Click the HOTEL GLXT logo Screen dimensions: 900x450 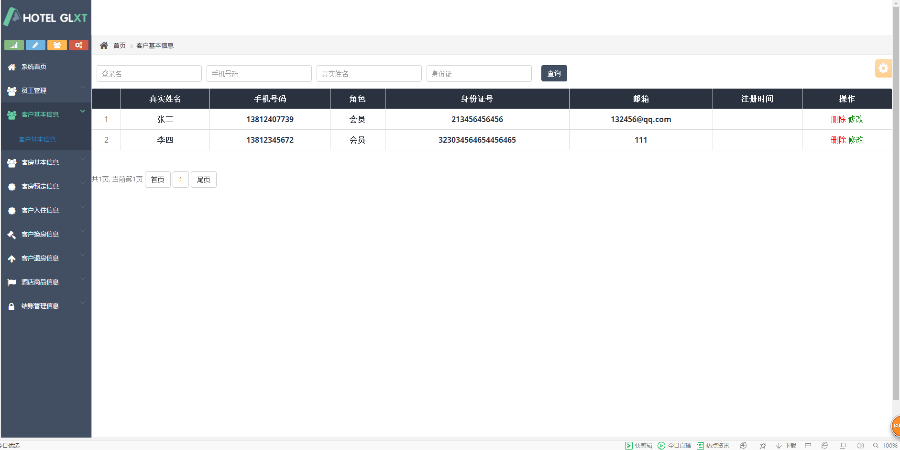(45, 17)
